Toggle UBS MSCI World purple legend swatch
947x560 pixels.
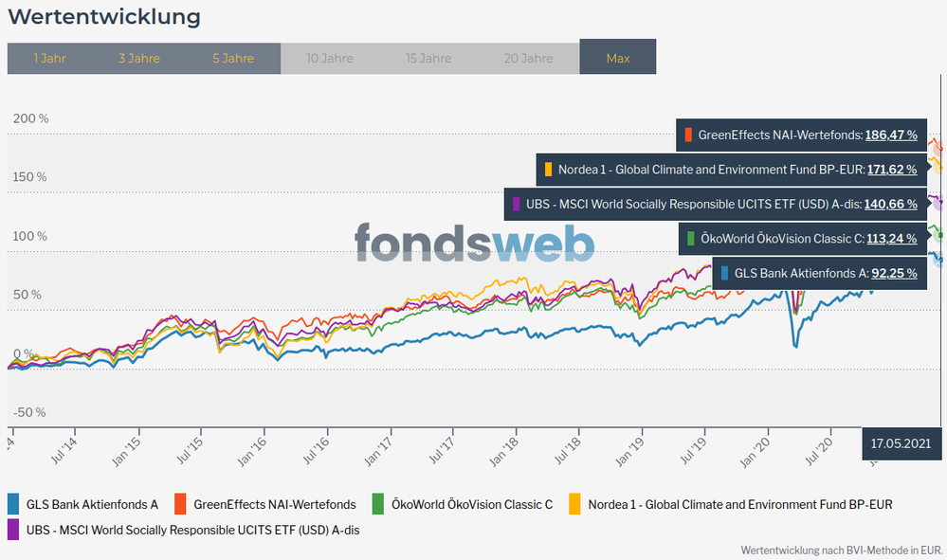14,530
